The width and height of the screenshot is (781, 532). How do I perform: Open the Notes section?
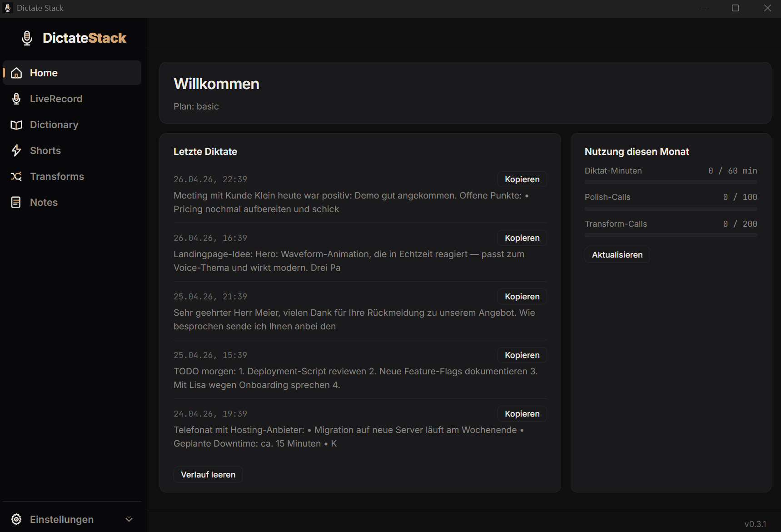pos(72,202)
